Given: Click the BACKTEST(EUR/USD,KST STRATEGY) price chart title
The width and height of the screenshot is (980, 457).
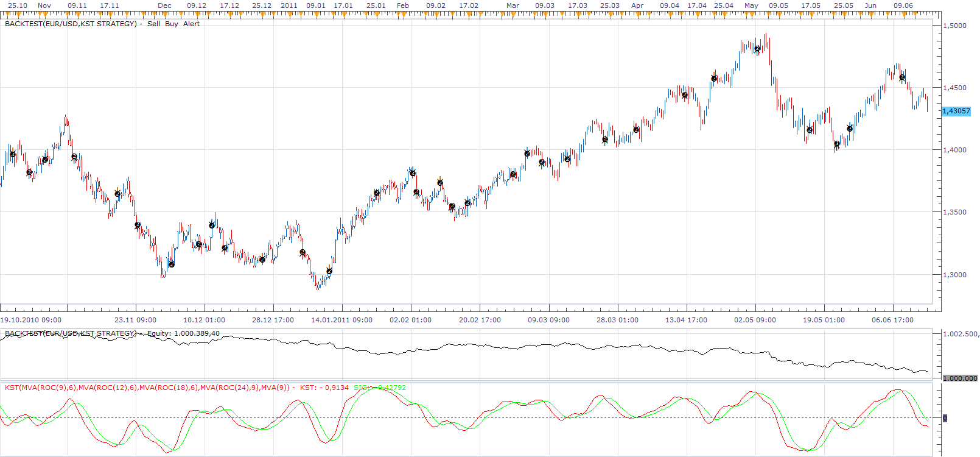Looking at the screenshot, I should tap(71, 24).
